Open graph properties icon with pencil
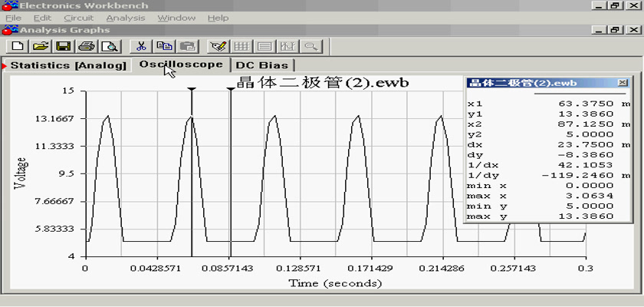Image resolution: width=644 pixels, height=307 pixels. [219, 46]
